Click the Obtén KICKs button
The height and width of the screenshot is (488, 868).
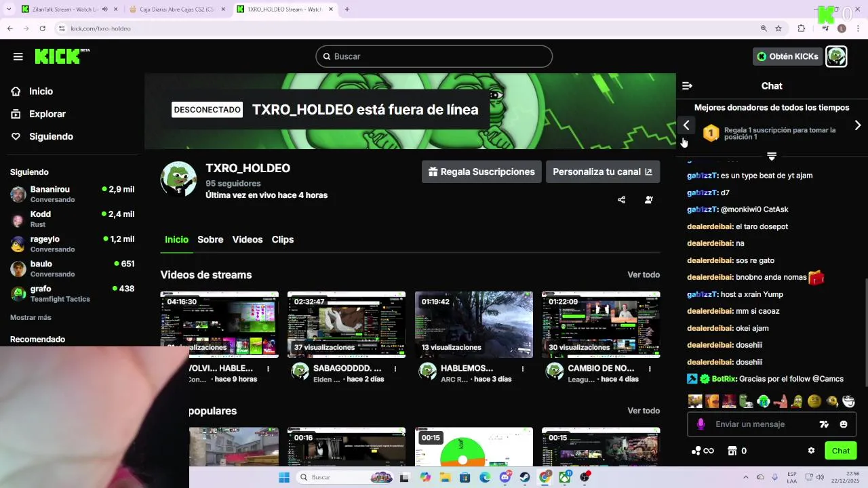tap(787, 56)
